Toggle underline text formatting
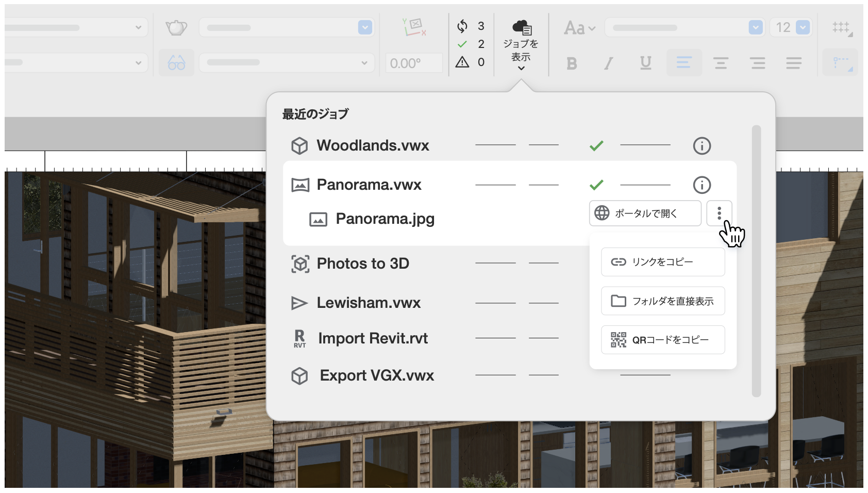 click(x=645, y=63)
